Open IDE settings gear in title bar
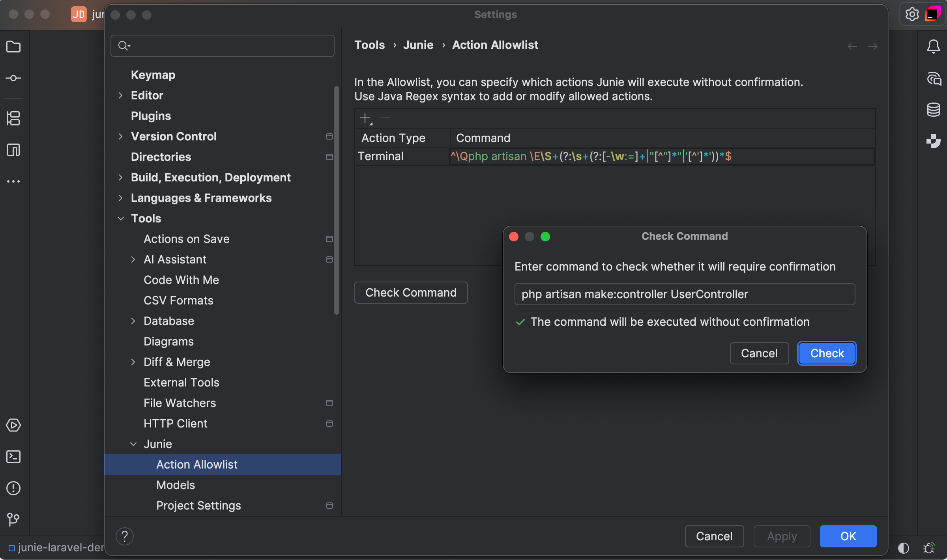Image resolution: width=947 pixels, height=560 pixels. tap(912, 15)
